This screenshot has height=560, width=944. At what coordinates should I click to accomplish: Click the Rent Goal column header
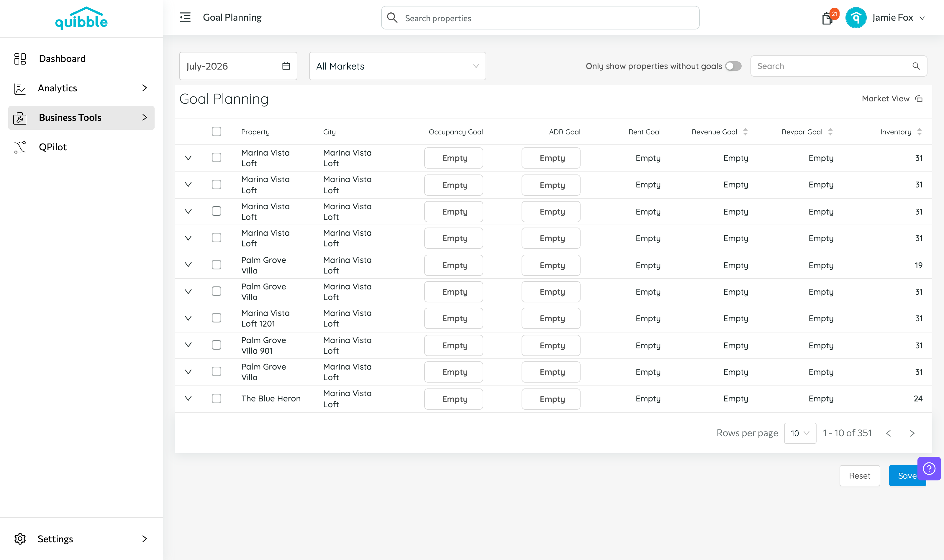[x=644, y=132]
